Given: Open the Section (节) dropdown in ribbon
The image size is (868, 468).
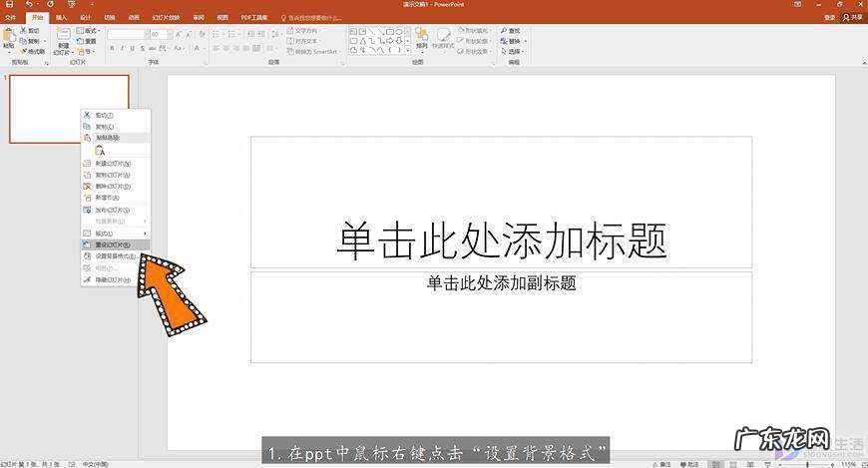Looking at the screenshot, I should (x=87, y=51).
